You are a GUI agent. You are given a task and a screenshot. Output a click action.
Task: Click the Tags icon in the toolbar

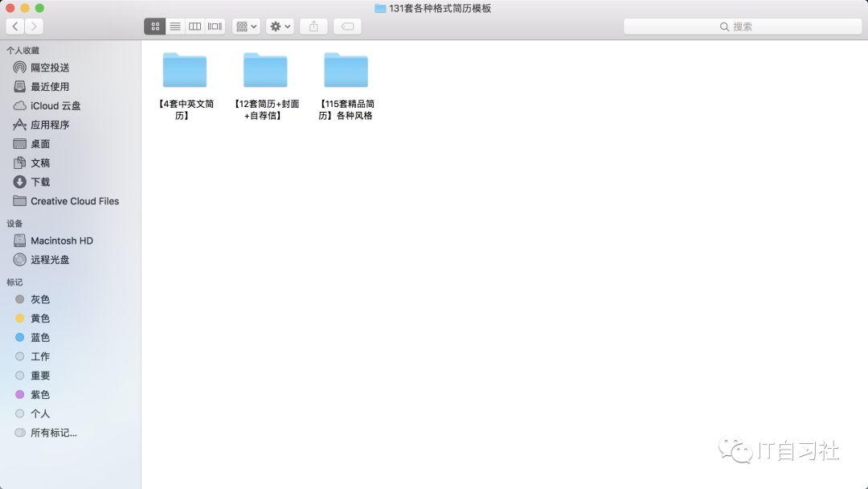[346, 26]
